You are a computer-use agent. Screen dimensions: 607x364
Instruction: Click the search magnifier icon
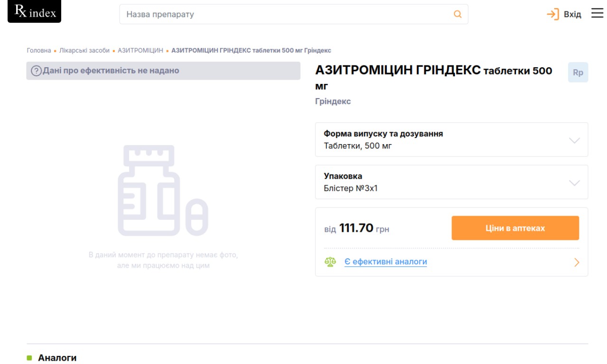click(x=457, y=14)
